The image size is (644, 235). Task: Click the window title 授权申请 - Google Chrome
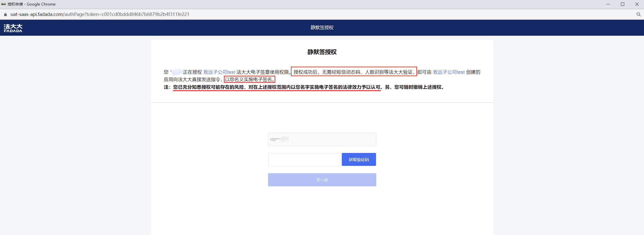31,4
